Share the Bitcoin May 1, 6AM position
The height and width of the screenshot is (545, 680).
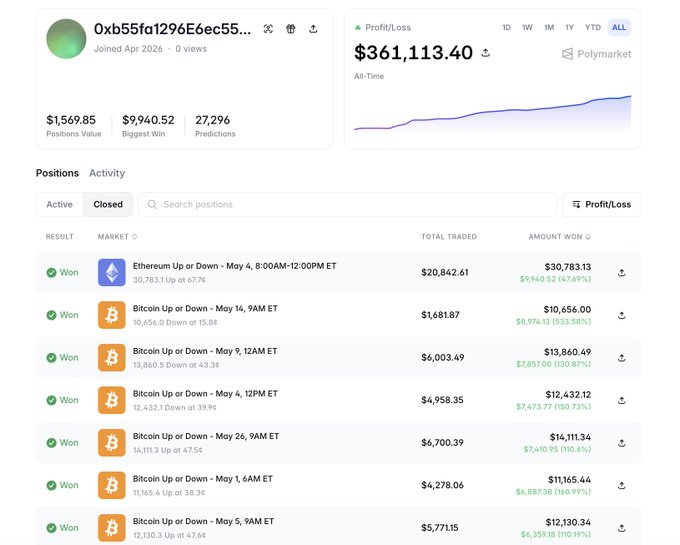click(621, 485)
